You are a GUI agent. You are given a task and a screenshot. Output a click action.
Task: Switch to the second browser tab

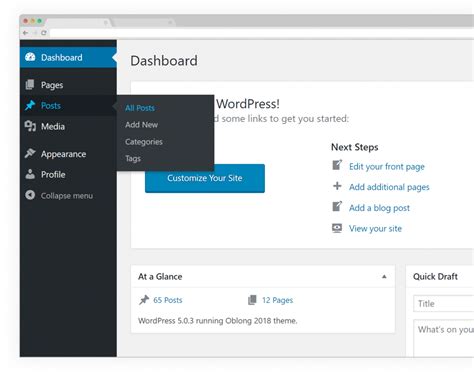144,22
